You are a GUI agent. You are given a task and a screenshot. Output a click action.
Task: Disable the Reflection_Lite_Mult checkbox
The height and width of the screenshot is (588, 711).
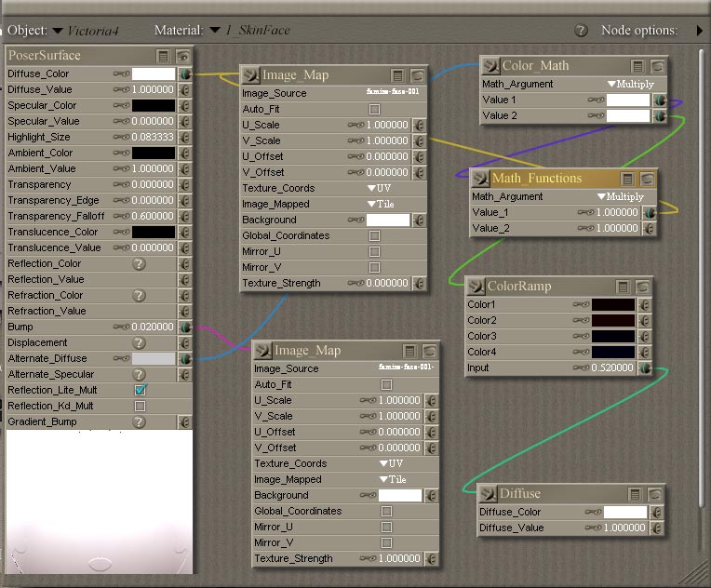pos(141,390)
